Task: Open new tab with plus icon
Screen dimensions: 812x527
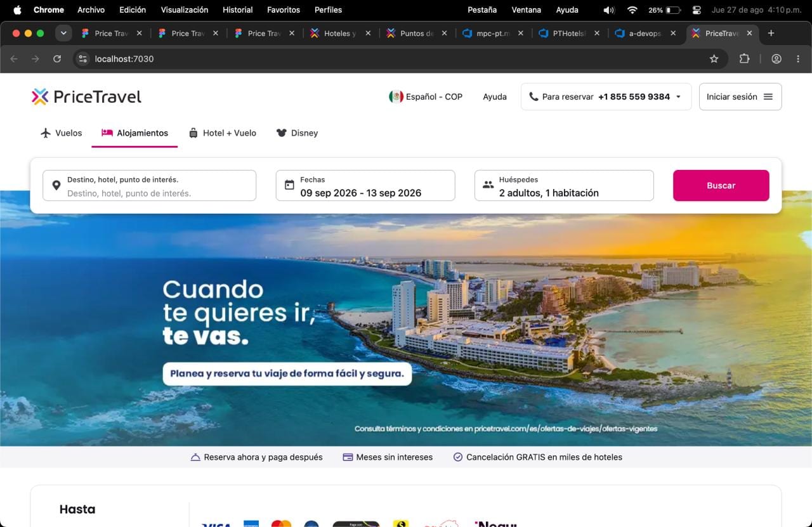Action: pos(771,33)
